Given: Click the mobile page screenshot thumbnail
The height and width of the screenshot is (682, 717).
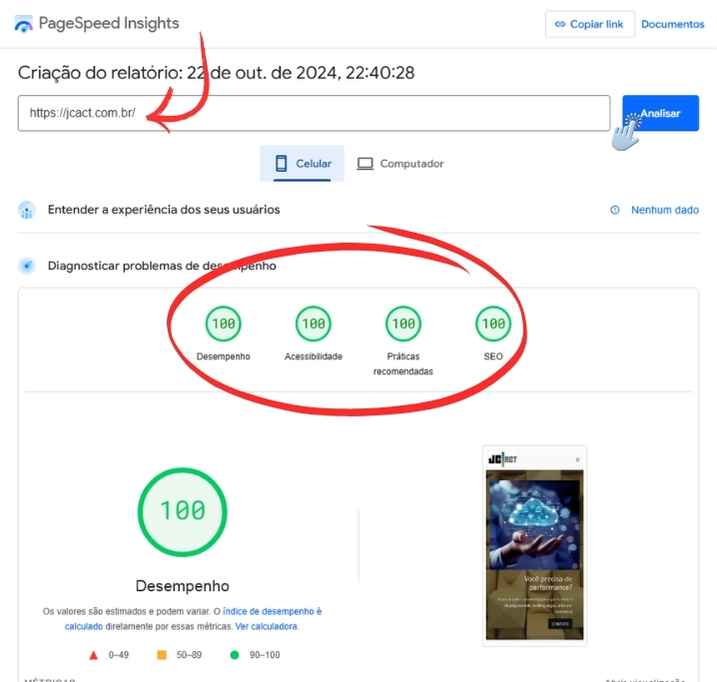Looking at the screenshot, I should pyautogui.click(x=534, y=545).
